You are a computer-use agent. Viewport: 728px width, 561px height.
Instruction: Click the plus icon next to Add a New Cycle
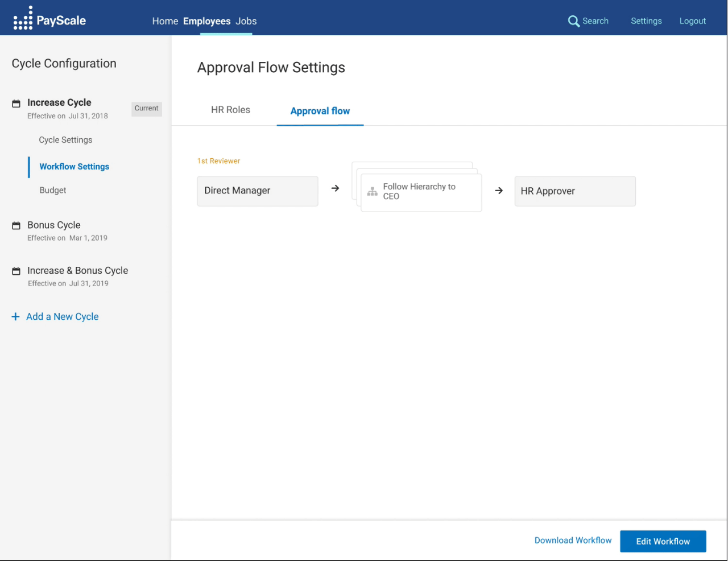pos(15,316)
